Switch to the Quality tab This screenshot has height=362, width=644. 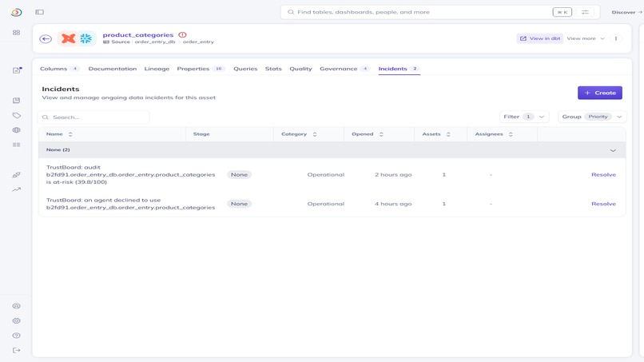[x=300, y=69]
